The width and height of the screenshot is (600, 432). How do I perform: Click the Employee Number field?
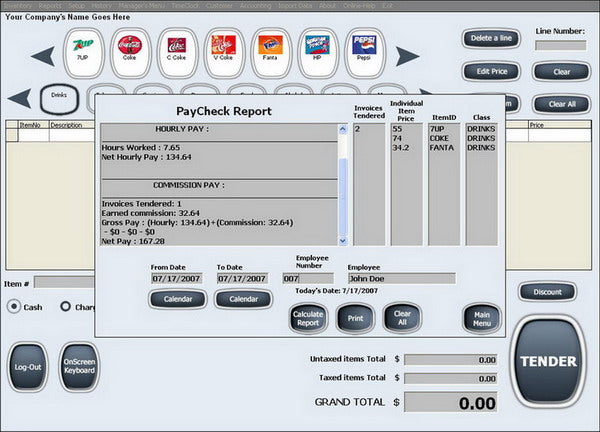308,279
